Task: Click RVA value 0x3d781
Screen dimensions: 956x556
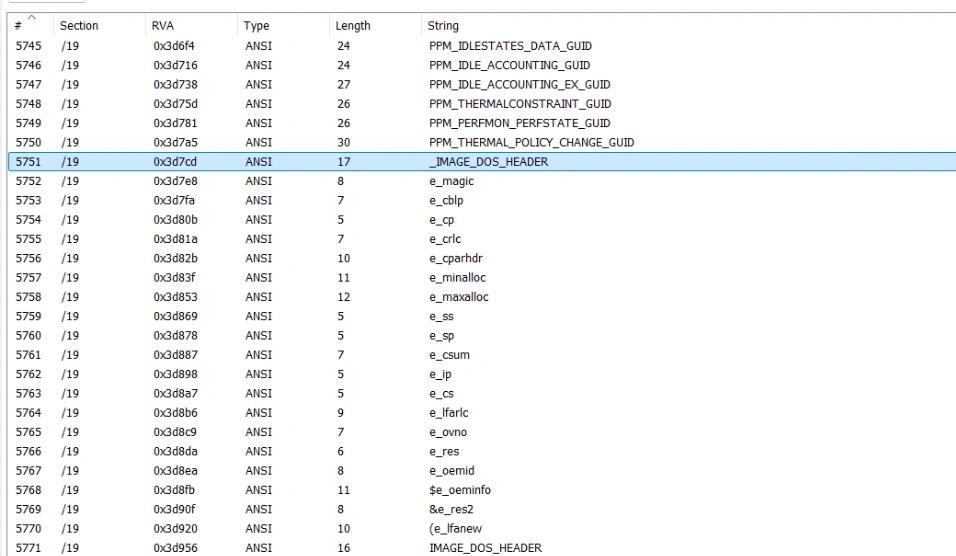Action: [175, 123]
